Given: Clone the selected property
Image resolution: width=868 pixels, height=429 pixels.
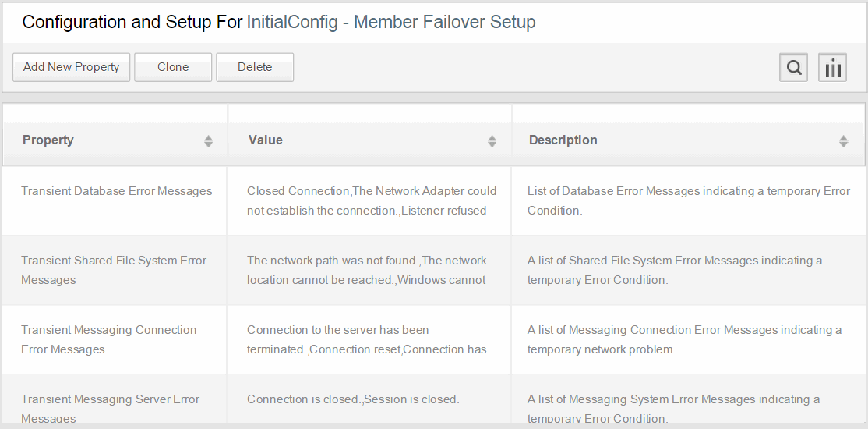Looking at the screenshot, I should coord(173,67).
